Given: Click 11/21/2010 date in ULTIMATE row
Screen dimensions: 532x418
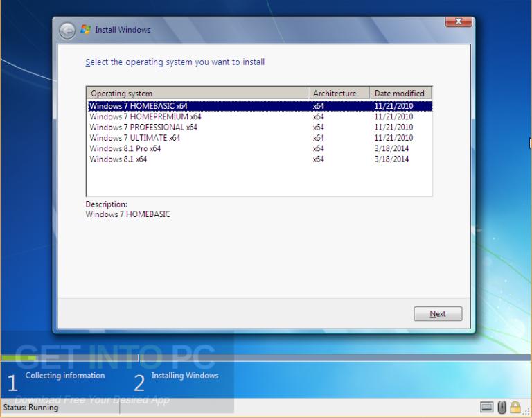Looking at the screenshot, I should (393, 138).
